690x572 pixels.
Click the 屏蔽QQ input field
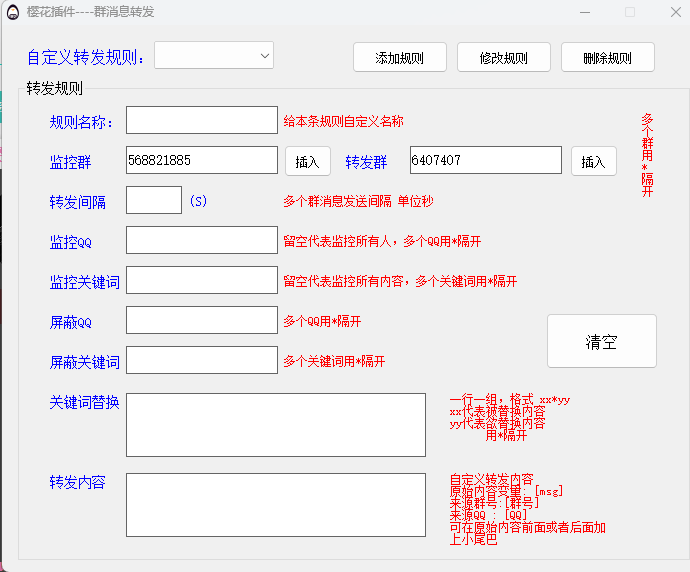pos(201,321)
